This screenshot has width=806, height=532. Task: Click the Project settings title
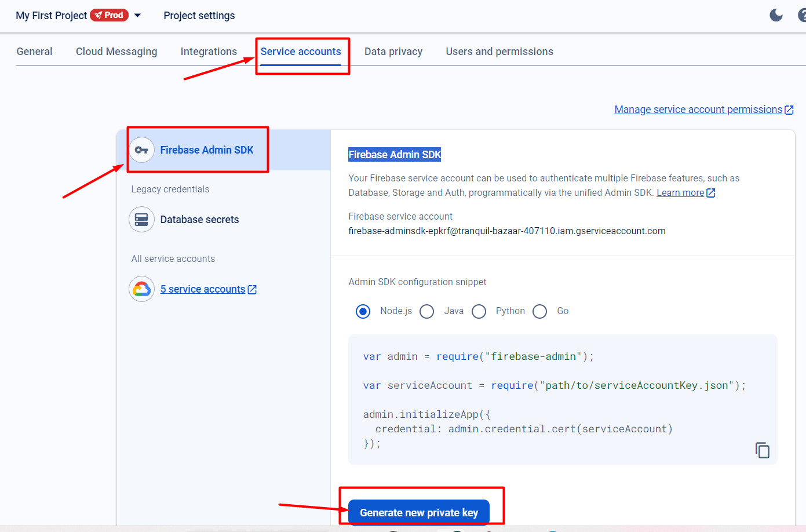pos(199,16)
